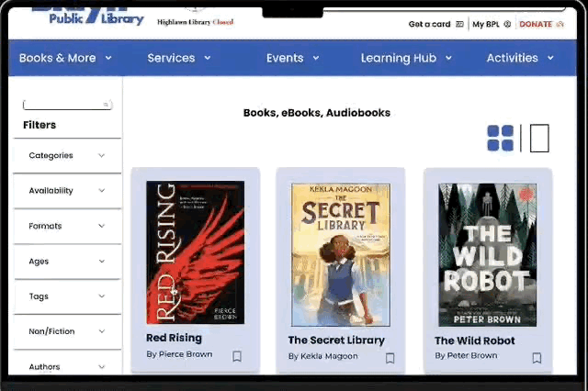Click author name By Peter Brown
Viewport: 588px width, 391px height.
[466, 355]
